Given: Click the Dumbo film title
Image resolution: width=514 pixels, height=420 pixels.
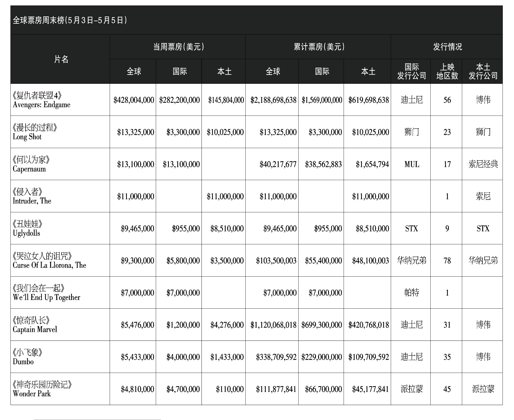Looking at the screenshot, I should (x=23, y=361).
